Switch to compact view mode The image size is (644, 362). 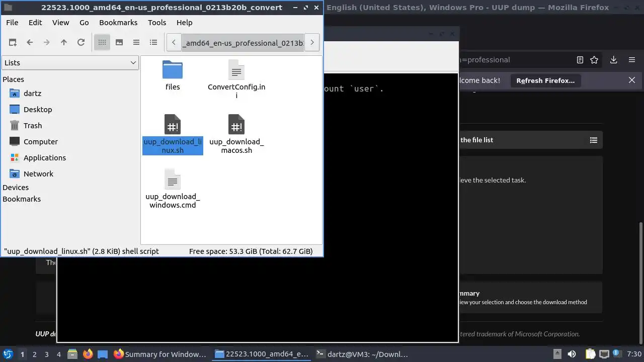coord(136,43)
